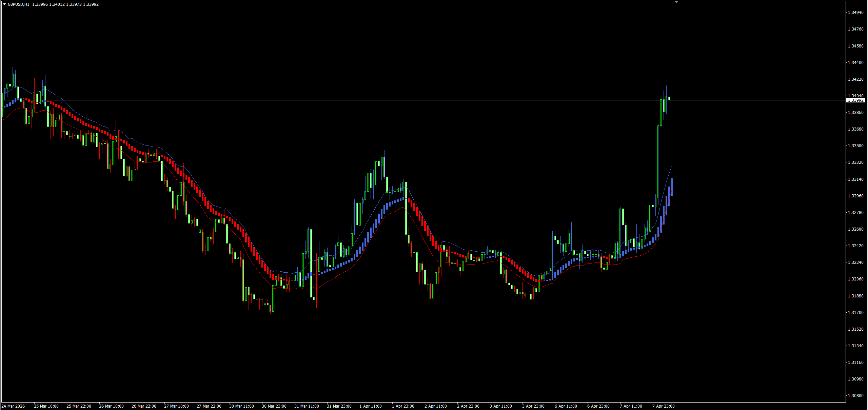
Task: Click the OHLC values in chart header
Action: [x=65, y=4]
